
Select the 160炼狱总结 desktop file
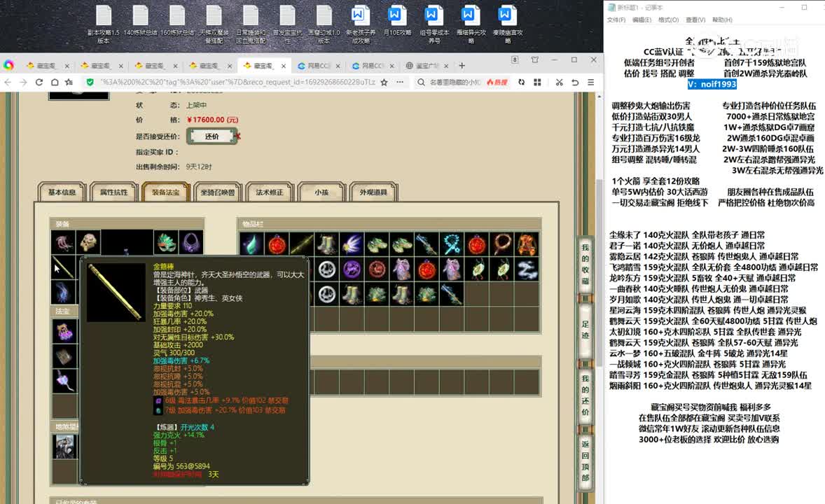[x=176, y=21]
